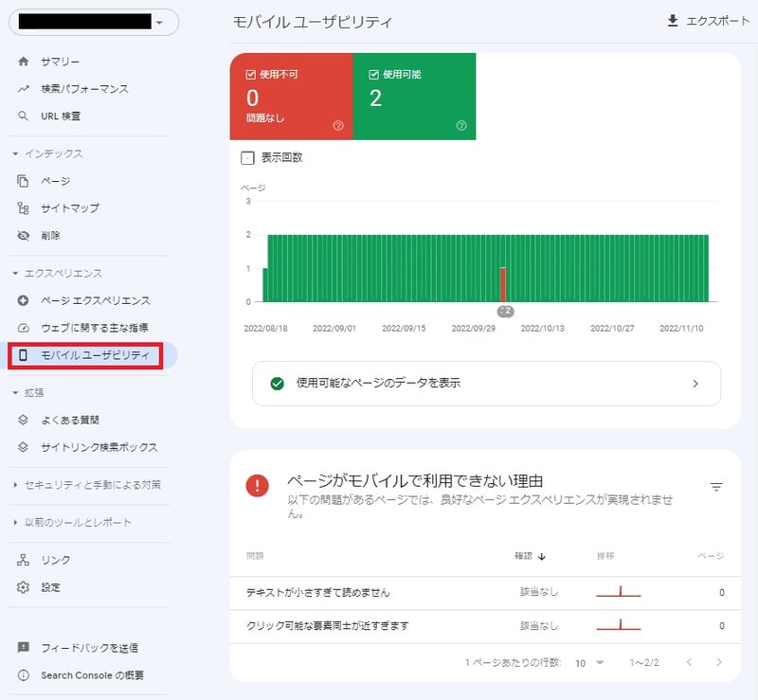This screenshot has width=758, height=700.
Task: Click the 推移 column header
Action: (605, 556)
